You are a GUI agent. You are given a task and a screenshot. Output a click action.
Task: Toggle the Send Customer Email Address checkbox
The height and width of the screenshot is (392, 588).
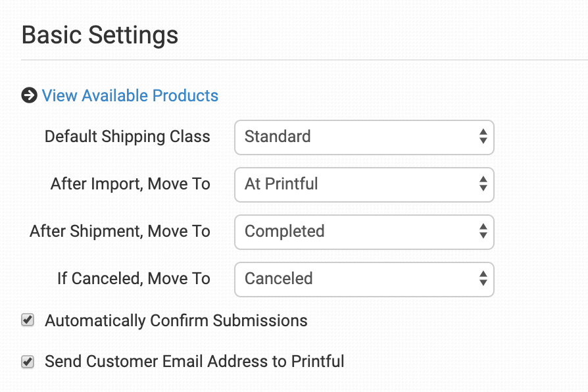28,362
